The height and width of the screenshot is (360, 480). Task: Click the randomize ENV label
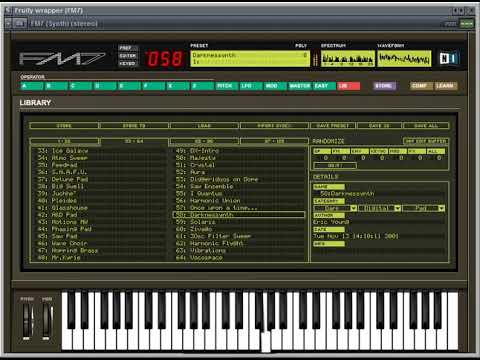[360, 151]
